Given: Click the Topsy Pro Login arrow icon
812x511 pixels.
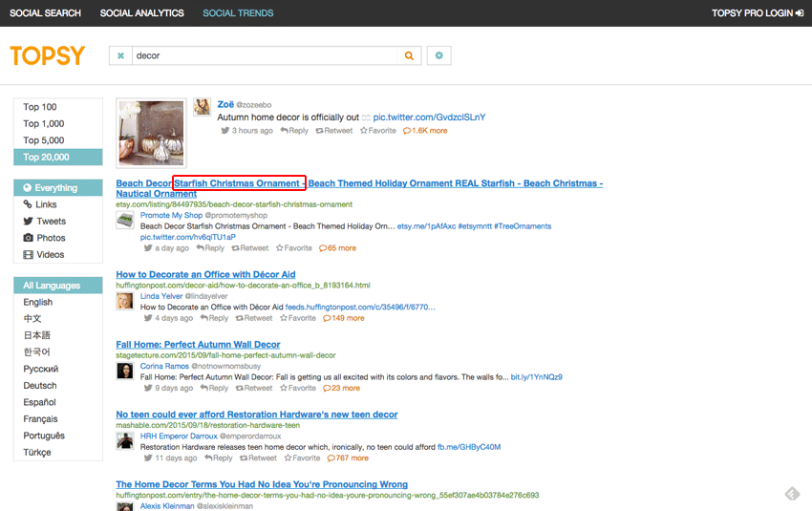Looking at the screenshot, I should (x=800, y=13).
